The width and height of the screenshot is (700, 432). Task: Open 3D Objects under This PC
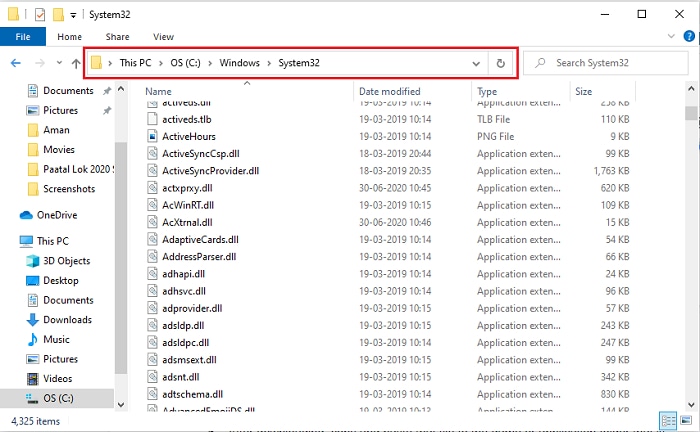tap(66, 261)
